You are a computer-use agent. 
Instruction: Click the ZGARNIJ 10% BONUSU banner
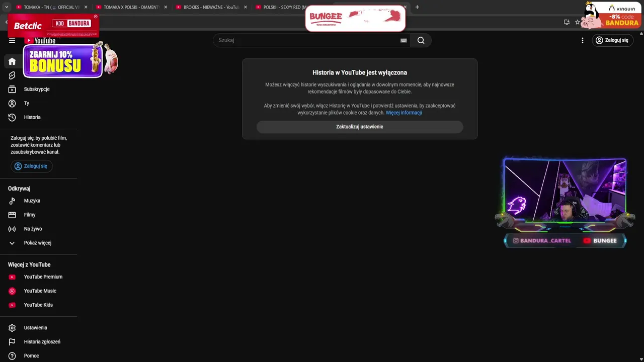63,61
